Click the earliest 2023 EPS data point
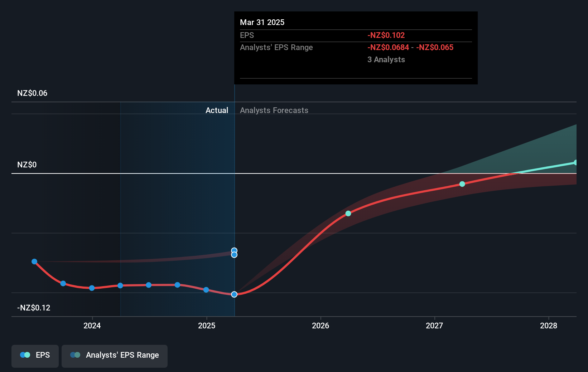The image size is (588, 372). click(x=34, y=261)
